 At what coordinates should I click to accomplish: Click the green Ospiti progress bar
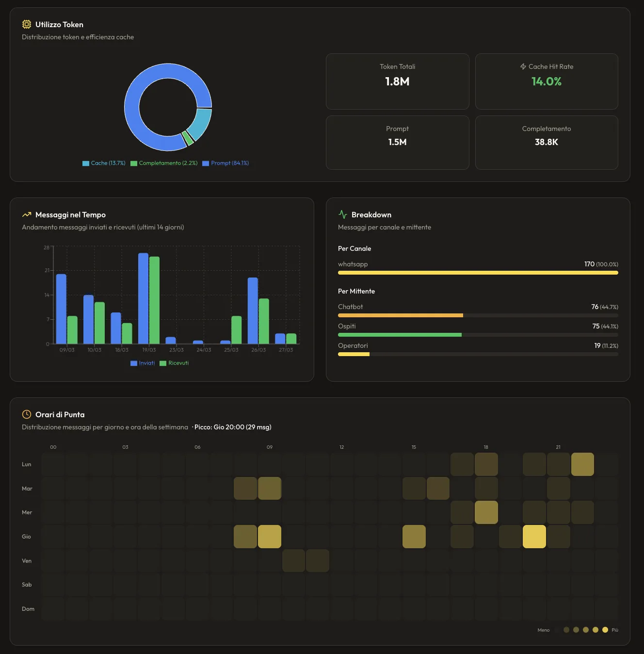(x=400, y=335)
